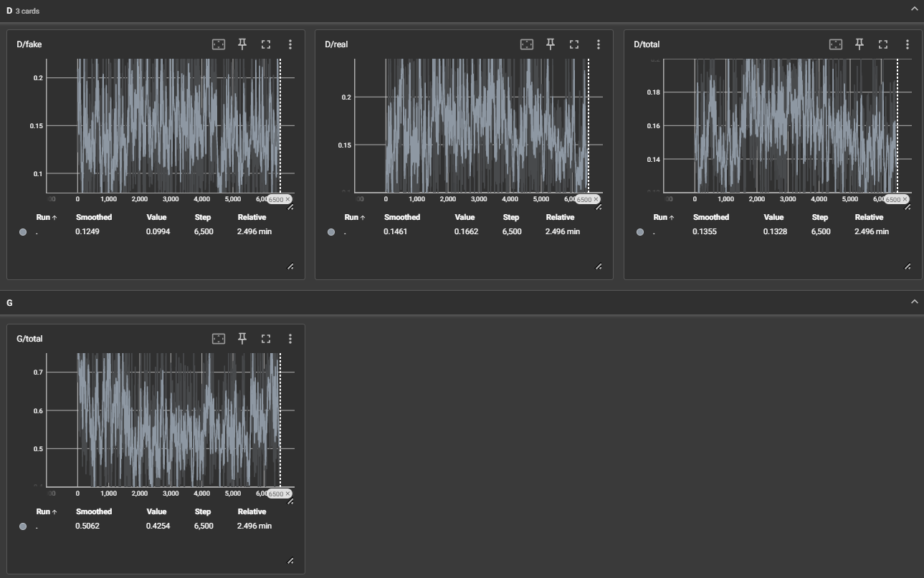Grab the D/fake chart resize handle
This screenshot has height=578, width=924.
[x=290, y=208]
